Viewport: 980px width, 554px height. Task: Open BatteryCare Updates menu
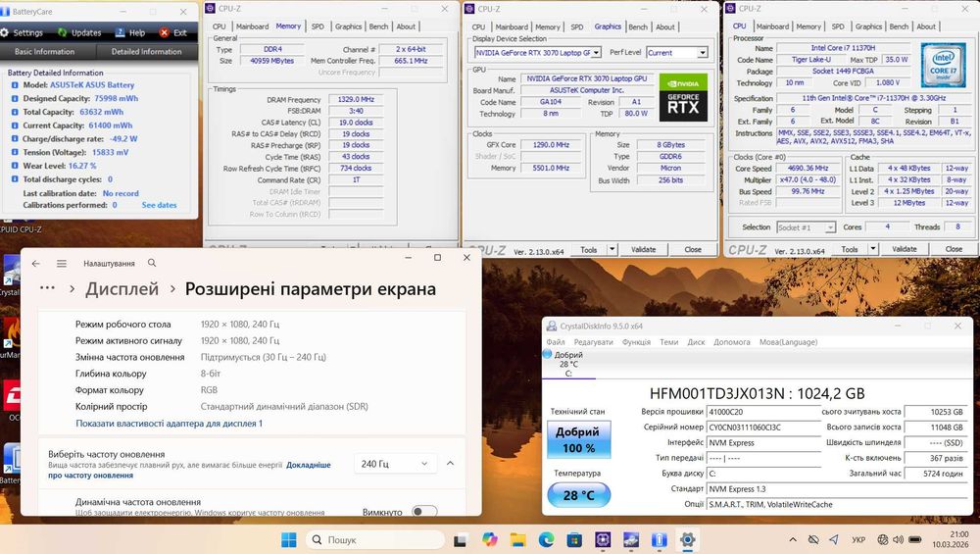point(79,32)
